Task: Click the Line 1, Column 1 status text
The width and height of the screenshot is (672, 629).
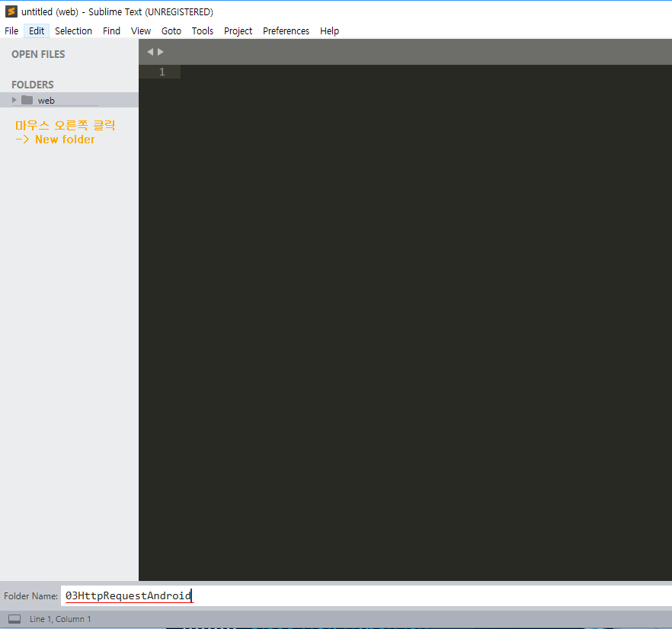Action: [x=60, y=619]
